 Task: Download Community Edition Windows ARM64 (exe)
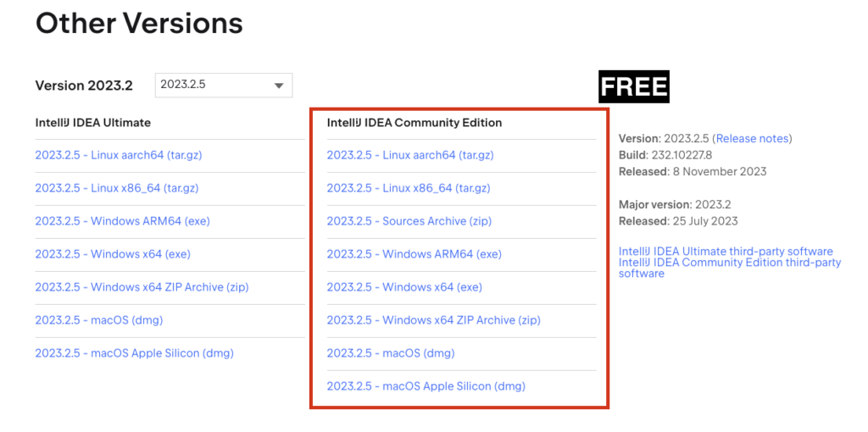(414, 254)
